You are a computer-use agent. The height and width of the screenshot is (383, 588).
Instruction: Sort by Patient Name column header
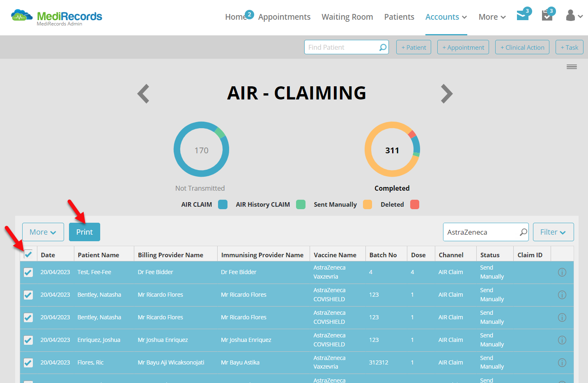pyautogui.click(x=99, y=255)
